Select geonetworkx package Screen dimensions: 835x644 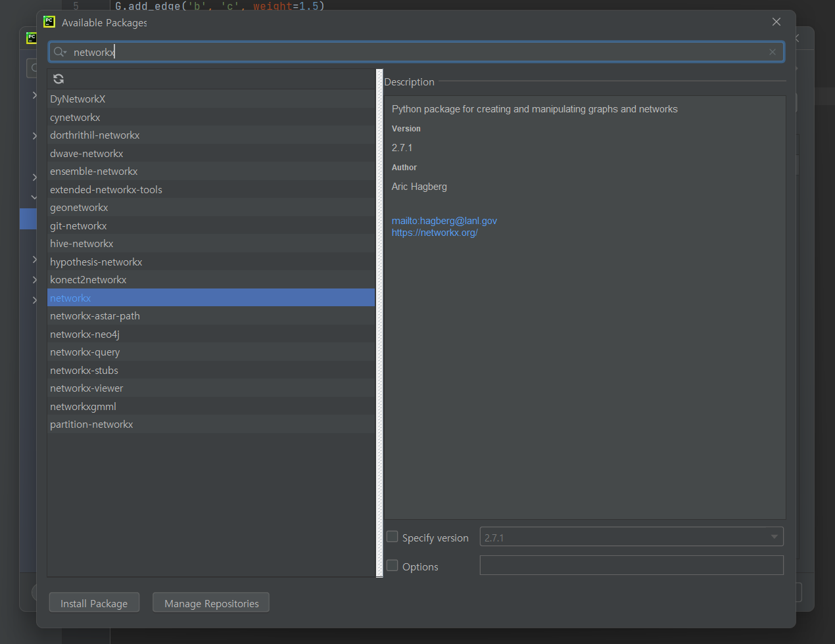[211, 208]
